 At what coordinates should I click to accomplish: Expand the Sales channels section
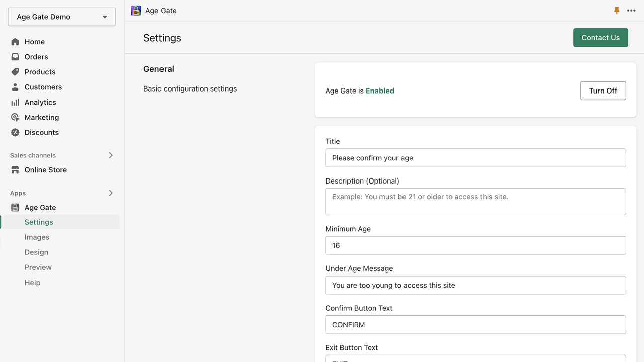tap(111, 155)
